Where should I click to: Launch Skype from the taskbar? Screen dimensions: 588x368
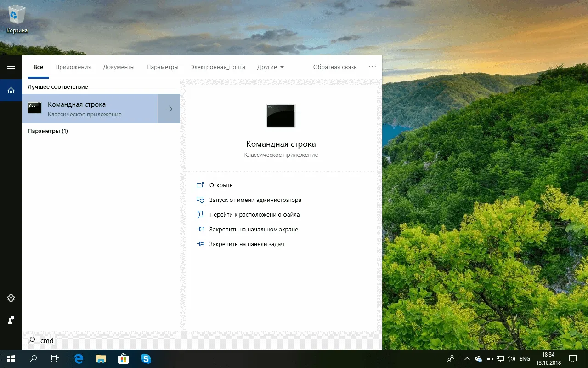(146, 359)
